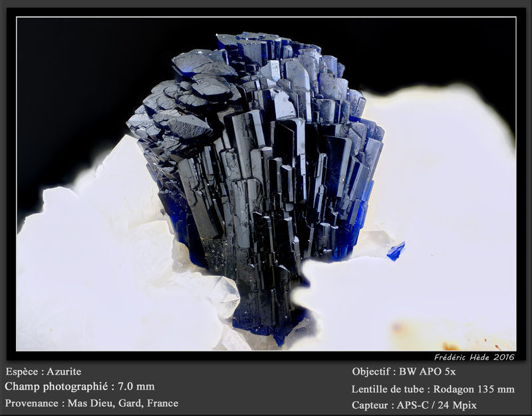Image resolution: width=532 pixels, height=416 pixels.
Task: Click 'Rodagon 135 mm' lens value
Action: click(474, 389)
